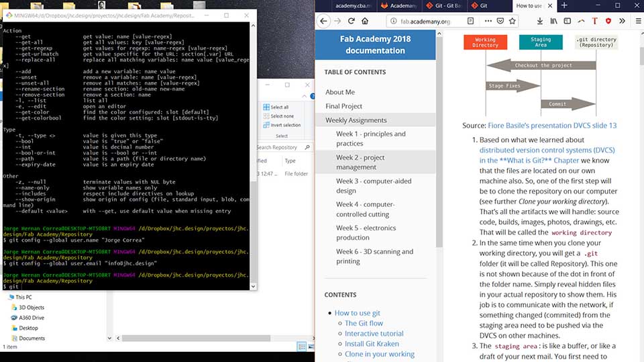This screenshot has height=362, width=644.
Task: Click Select all in File Explorer
Action: [276, 107]
